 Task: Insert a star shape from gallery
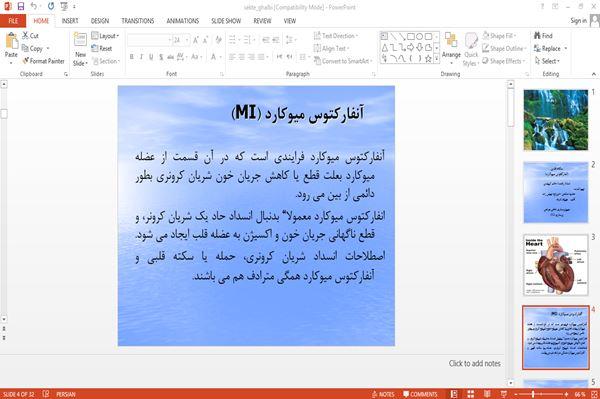[x=428, y=59]
